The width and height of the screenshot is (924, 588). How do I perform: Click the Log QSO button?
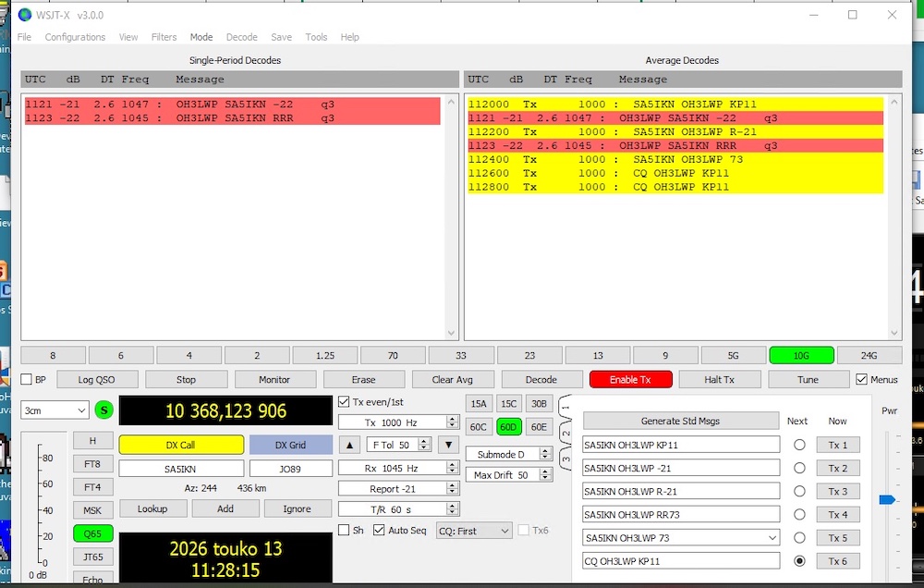point(97,379)
